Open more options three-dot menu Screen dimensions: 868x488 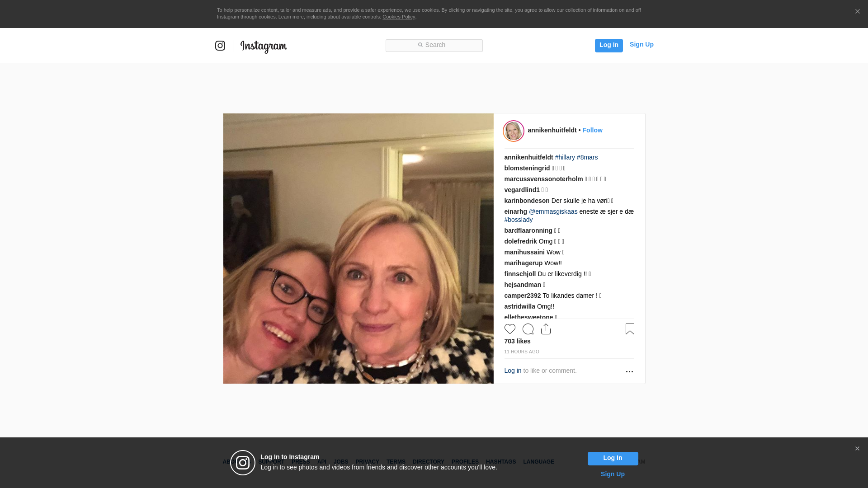point(629,371)
